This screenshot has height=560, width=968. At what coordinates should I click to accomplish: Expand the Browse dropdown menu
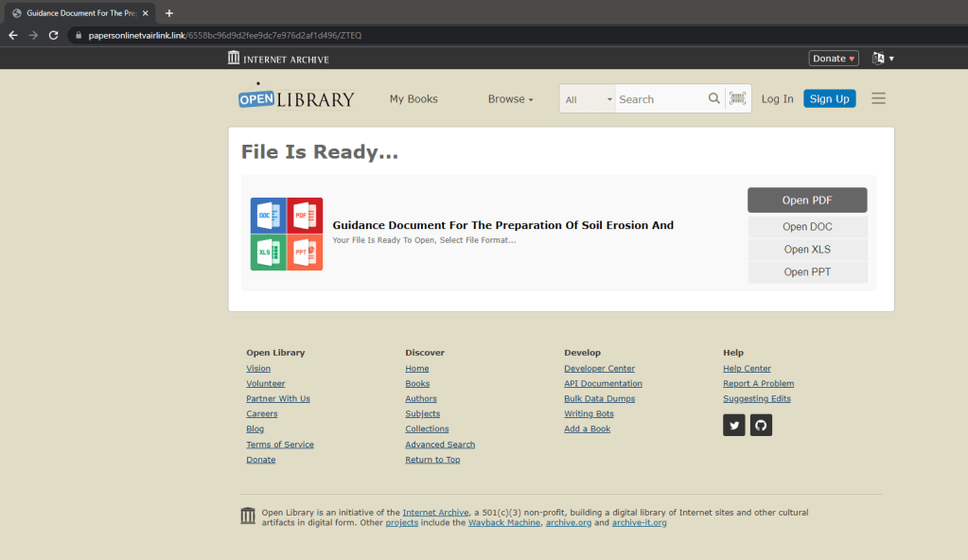tap(510, 99)
